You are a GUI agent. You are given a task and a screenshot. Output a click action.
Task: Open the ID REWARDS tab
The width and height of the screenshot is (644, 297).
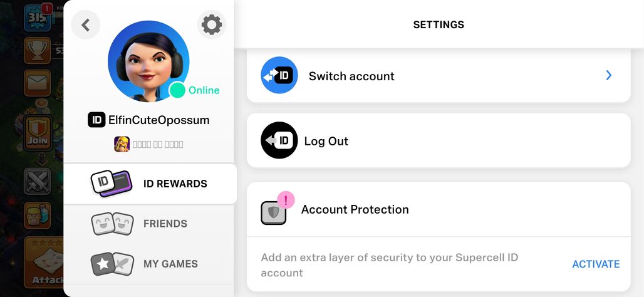point(150,184)
